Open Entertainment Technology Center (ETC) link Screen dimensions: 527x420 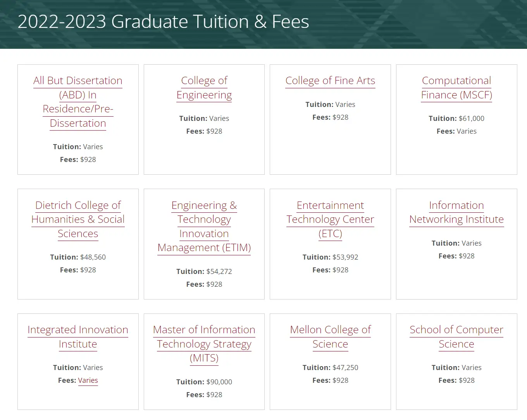[x=330, y=205]
